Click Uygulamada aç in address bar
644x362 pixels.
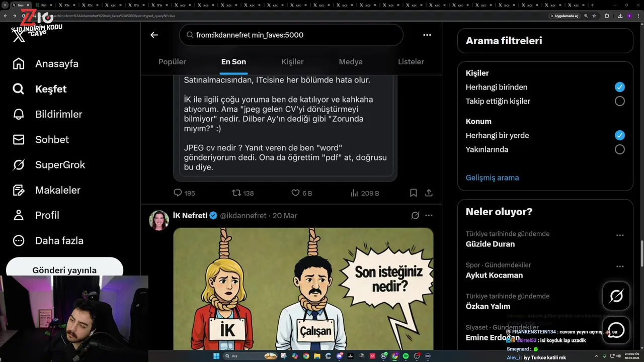pos(564,16)
